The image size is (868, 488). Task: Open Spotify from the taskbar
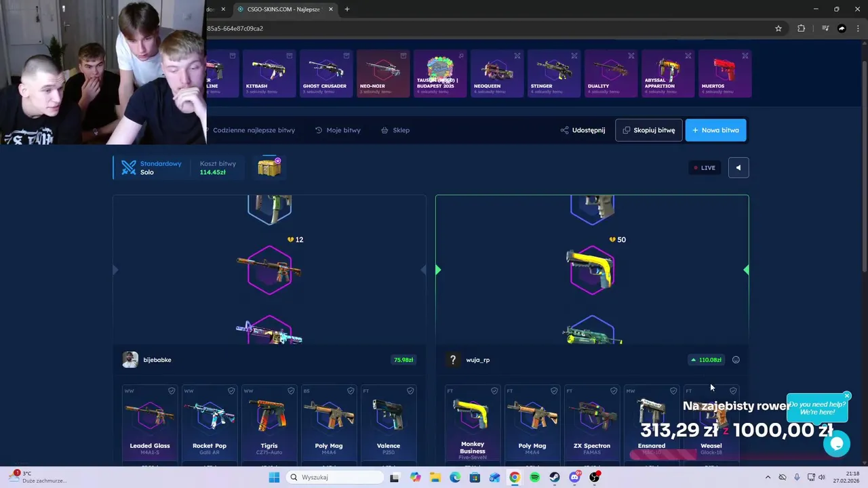coord(534,478)
